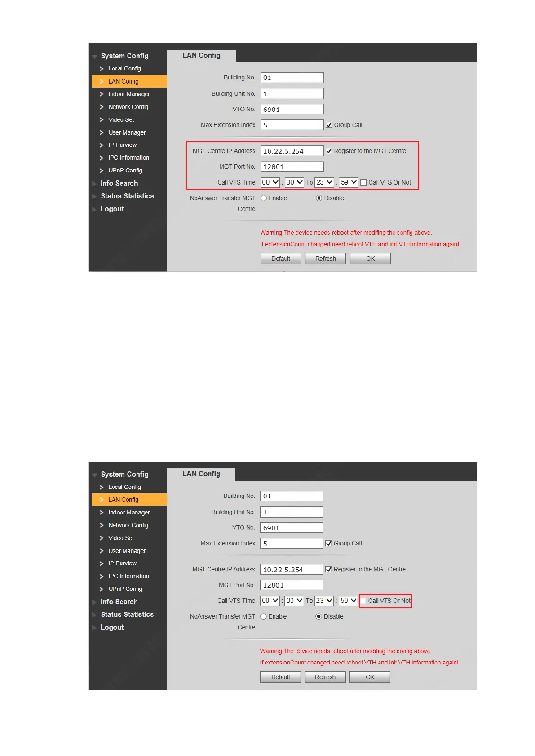Click the Default button in the lower form
This screenshot has height=756, width=535.
click(280, 677)
